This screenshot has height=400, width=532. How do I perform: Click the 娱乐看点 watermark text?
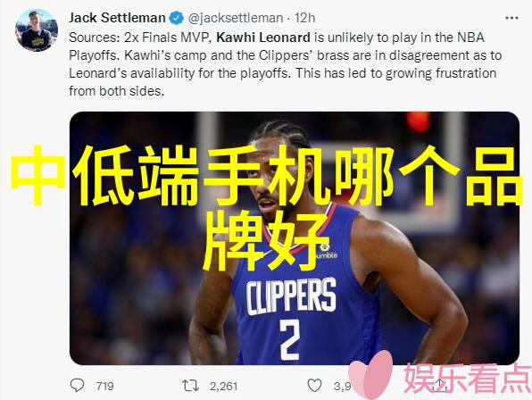[468, 379]
